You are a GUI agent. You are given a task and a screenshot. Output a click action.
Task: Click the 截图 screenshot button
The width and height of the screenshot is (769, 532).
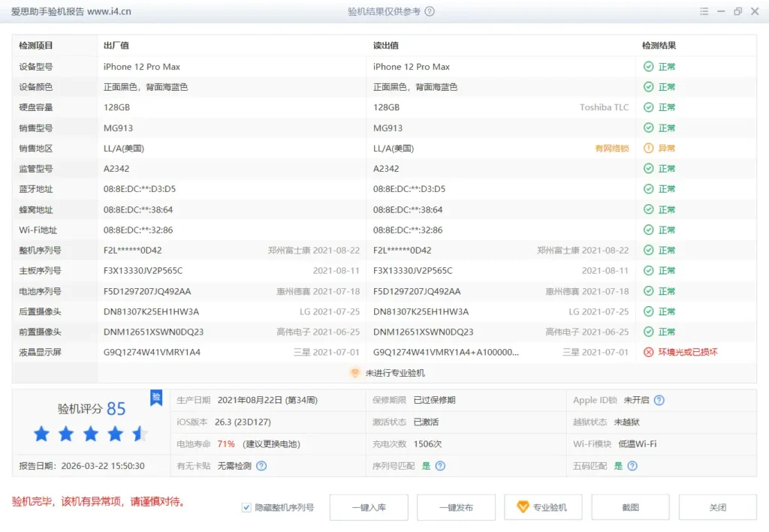(x=630, y=507)
